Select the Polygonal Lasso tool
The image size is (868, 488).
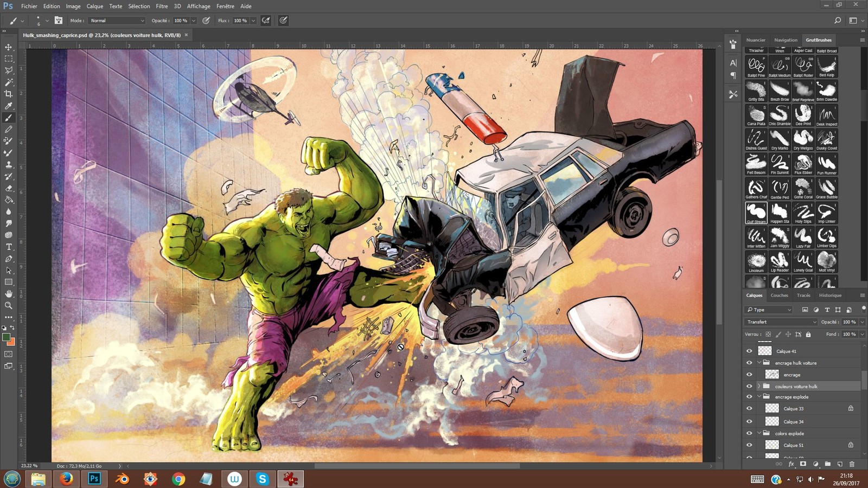pyautogui.click(x=9, y=70)
